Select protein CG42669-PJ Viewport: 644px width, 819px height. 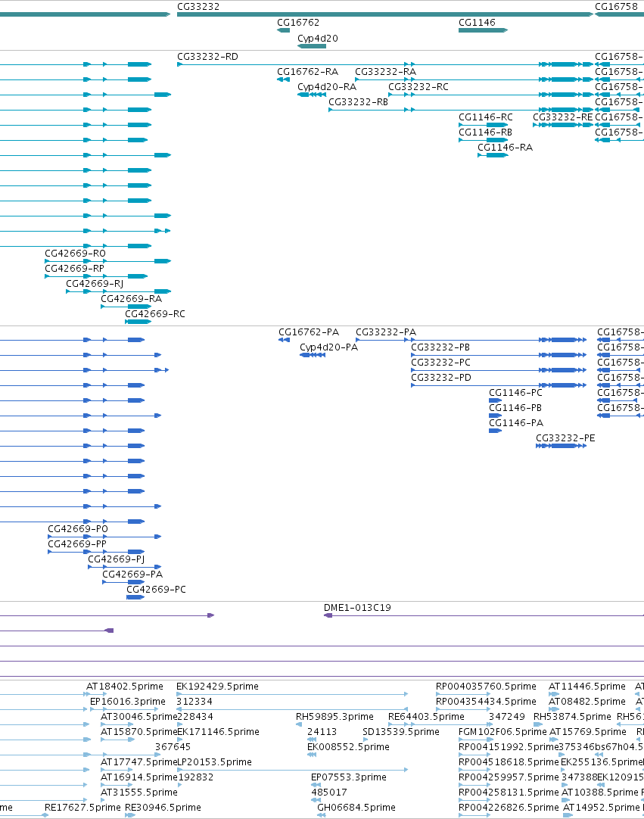point(124,567)
